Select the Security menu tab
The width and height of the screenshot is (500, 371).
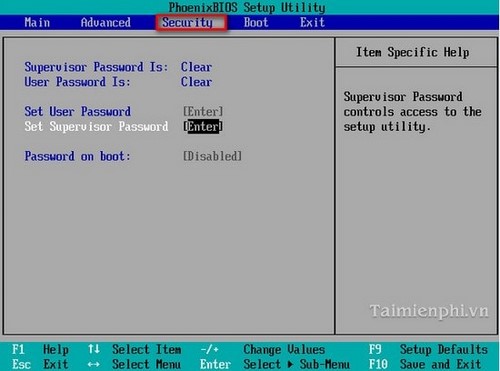point(191,23)
